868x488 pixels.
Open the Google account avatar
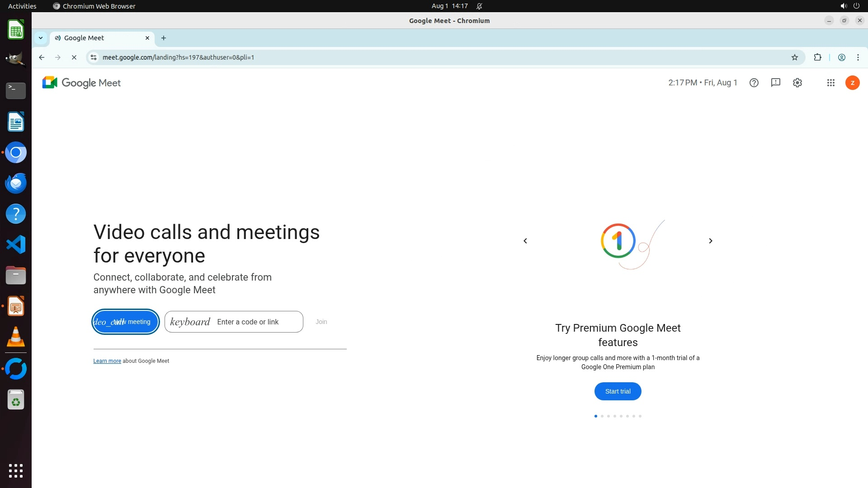[x=852, y=83]
